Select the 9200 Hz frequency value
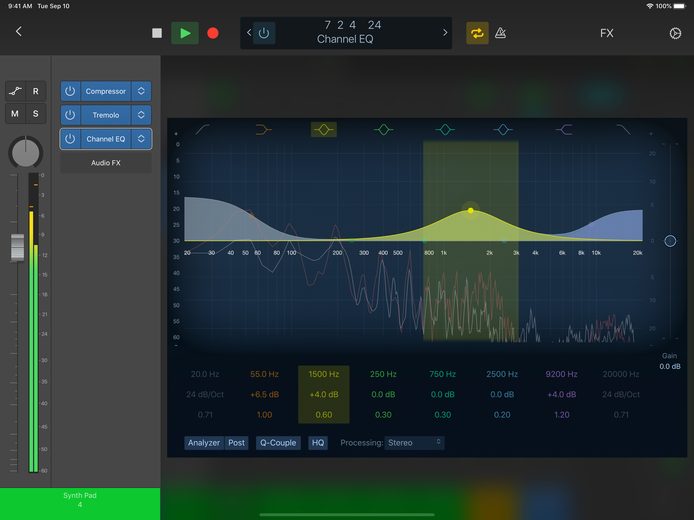694x520 pixels. point(561,374)
